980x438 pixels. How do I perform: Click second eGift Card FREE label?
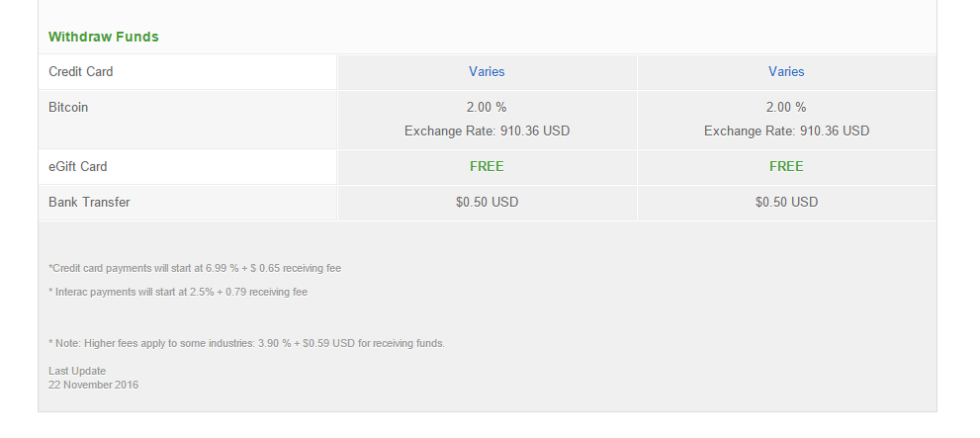click(x=786, y=167)
